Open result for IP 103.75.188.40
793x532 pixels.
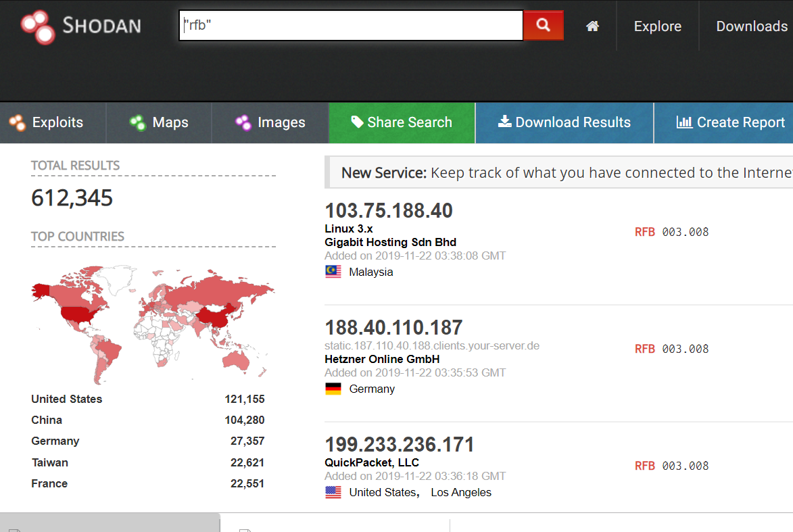pos(389,211)
